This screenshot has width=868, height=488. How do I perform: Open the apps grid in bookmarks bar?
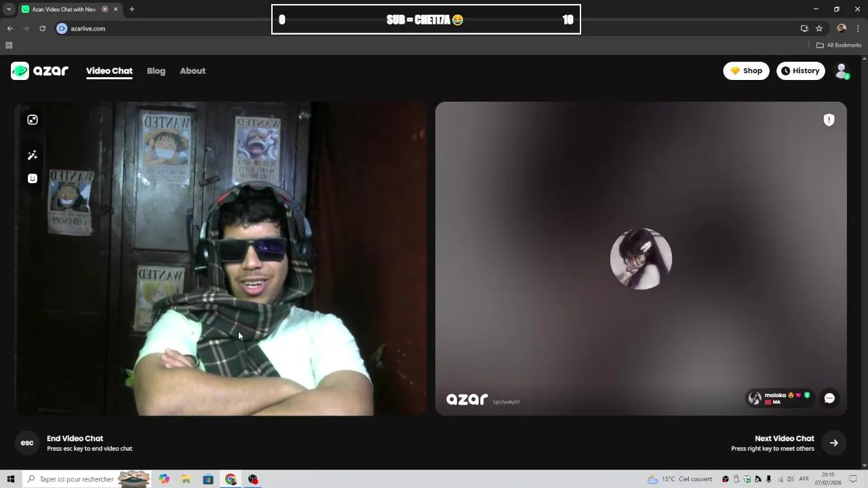pyautogui.click(x=9, y=45)
